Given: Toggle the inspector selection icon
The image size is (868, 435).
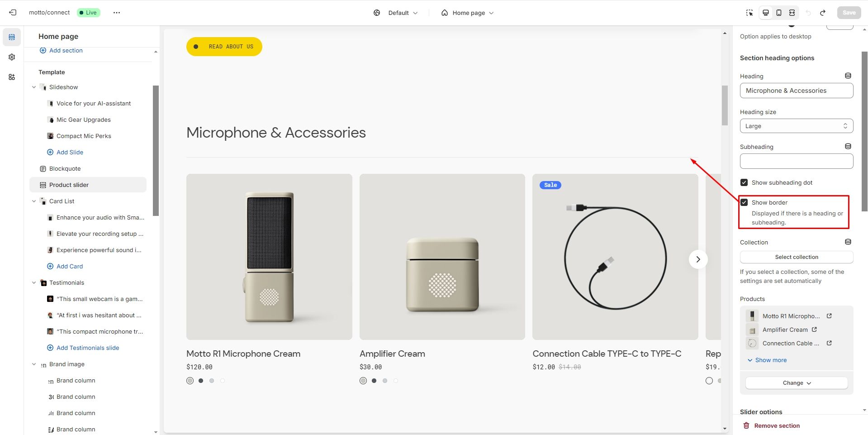Looking at the screenshot, I should (749, 13).
